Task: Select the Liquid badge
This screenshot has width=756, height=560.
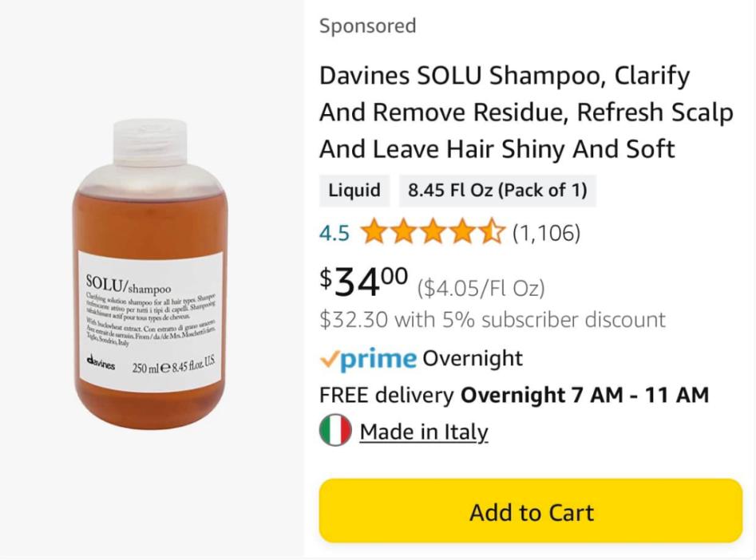Action: point(354,191)
